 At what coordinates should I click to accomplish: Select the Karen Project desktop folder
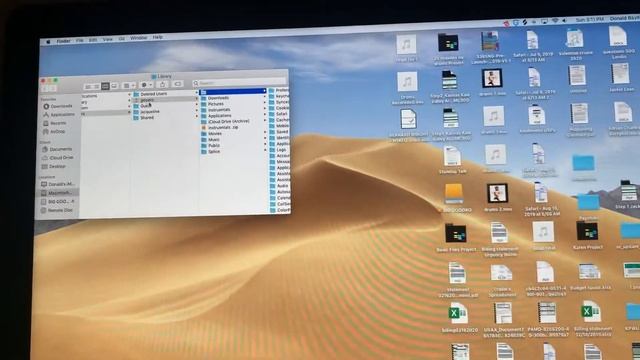tap(587, 236)
